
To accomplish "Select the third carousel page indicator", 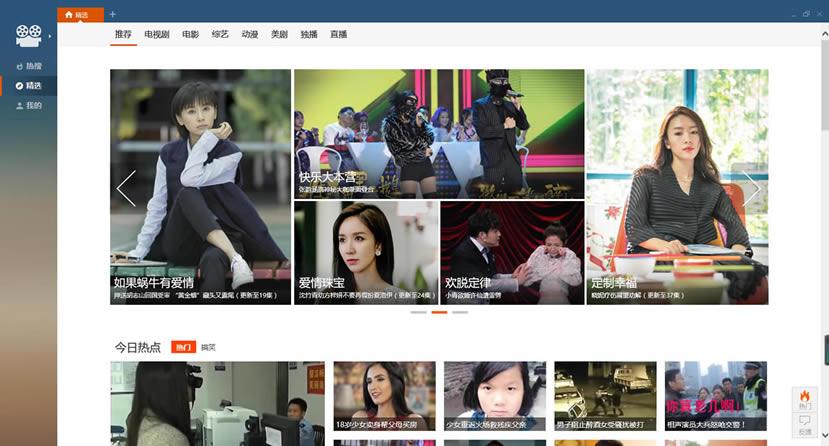I will (x=460, y=312).
